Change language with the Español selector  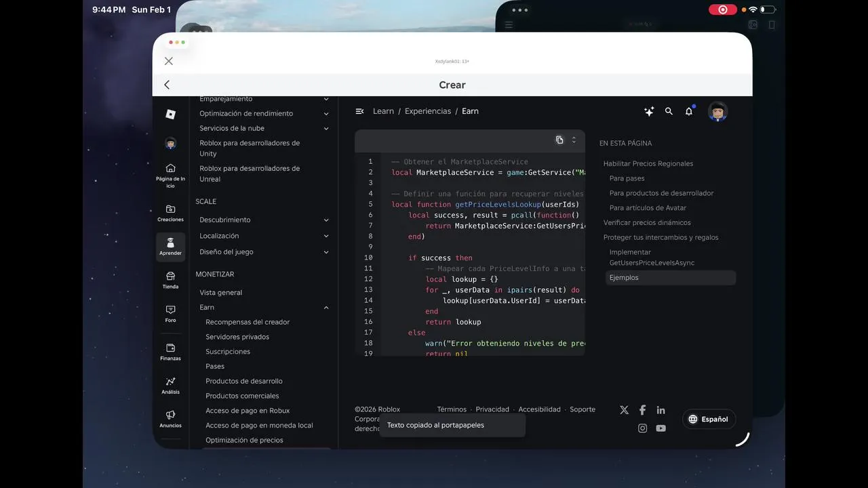pyautogui.click(x=709, y=419)
